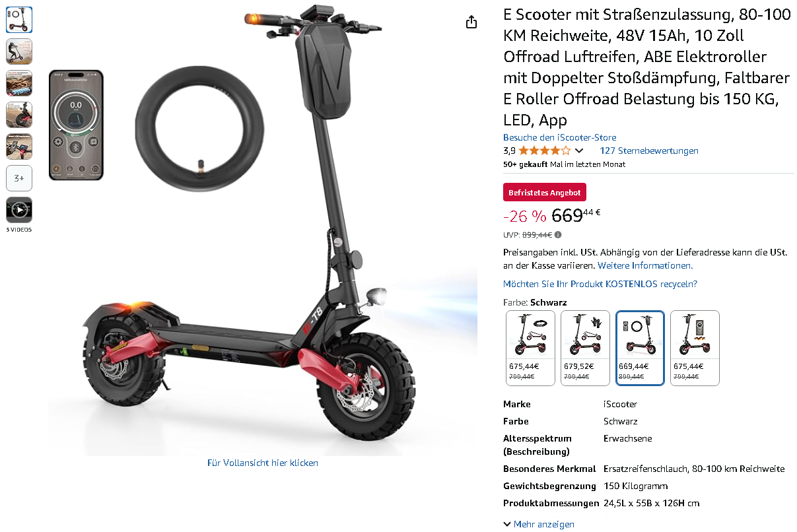Image resolution: width=797 pixels, height=532 pixels.
Task: Choose the selected 669,44€ variant
Action: pos(640,348)
